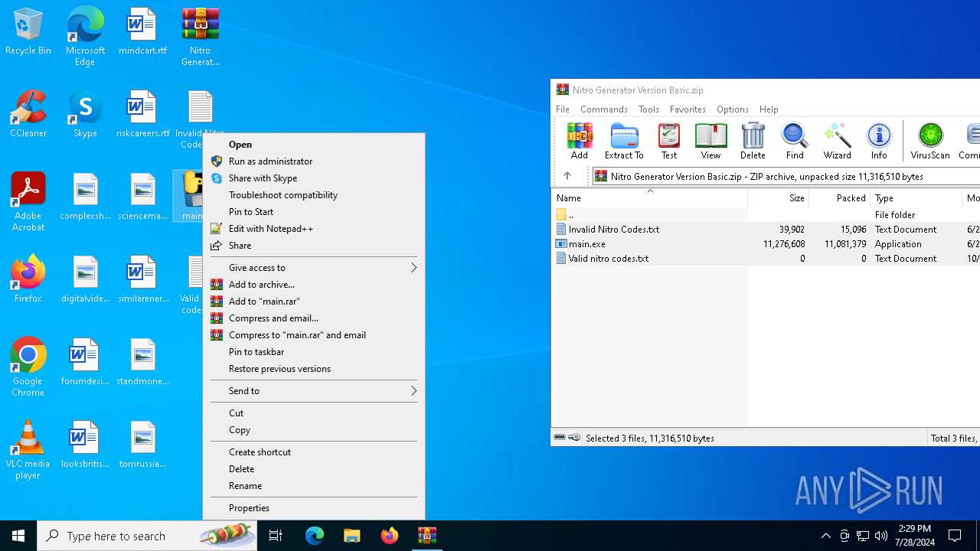This screenshot has width=980, height=551.
Task: Choose Delete from the context menu
Action: pyautogui.click(x=314, y=469)
